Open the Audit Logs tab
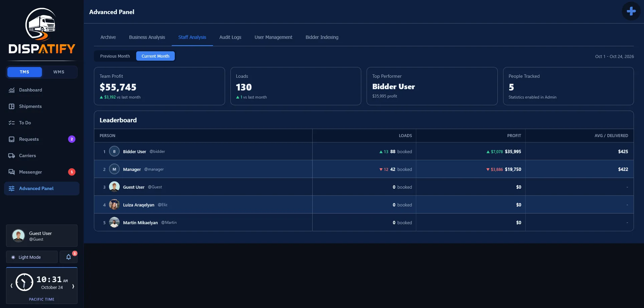Viewport: 644px width, 308px height. (x=230, y=37)
